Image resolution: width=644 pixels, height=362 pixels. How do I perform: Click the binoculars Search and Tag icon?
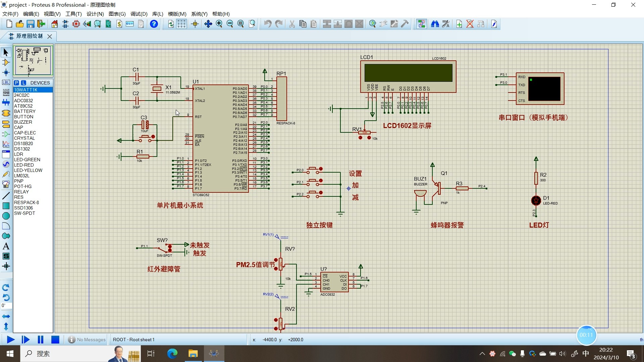click(435, 24)
